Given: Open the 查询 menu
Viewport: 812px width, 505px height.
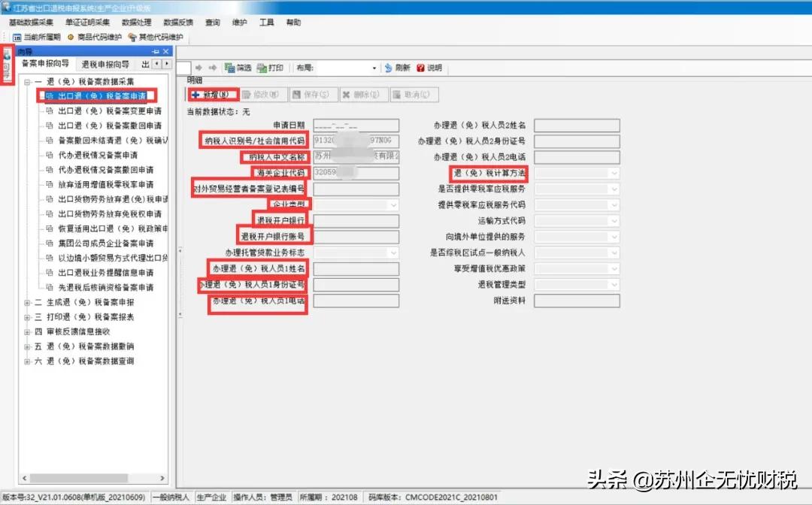Looking at the screenshot, I should click(x=212, y=22).
